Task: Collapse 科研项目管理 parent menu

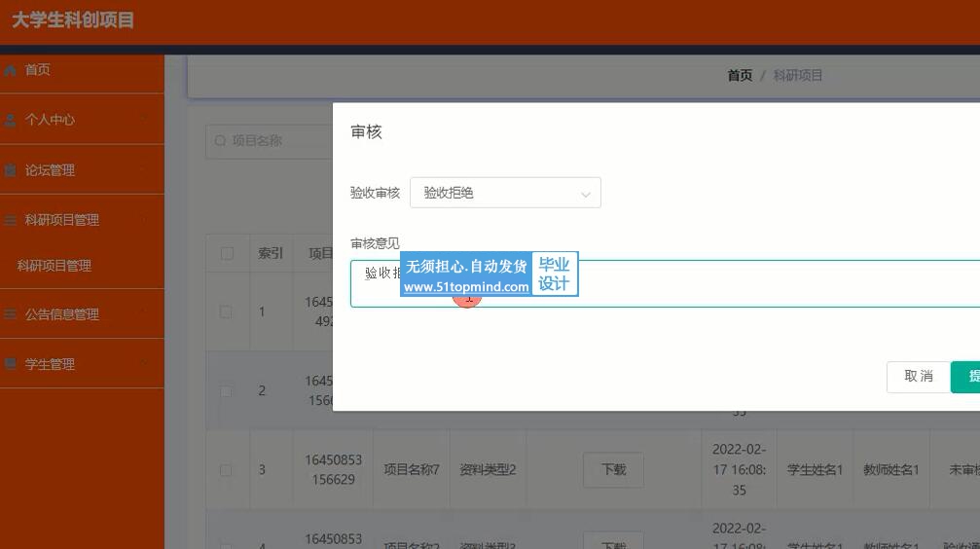Action: click(x=82, y=219)
